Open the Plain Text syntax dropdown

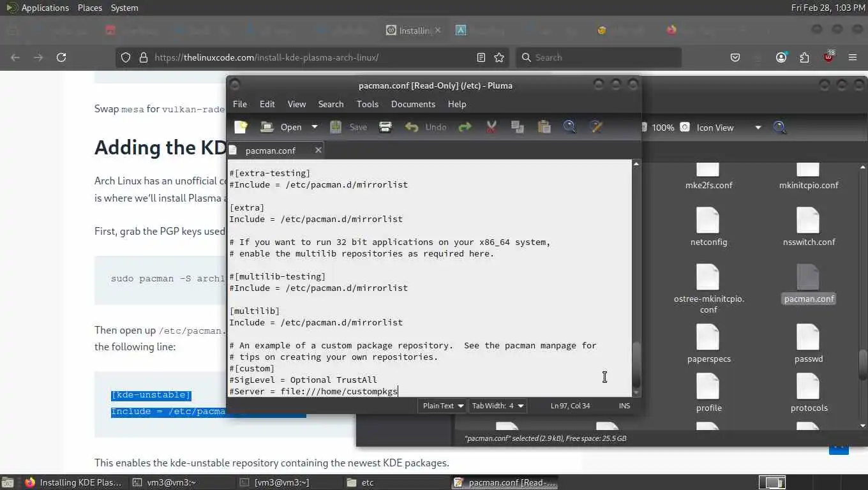pos(443,406)
